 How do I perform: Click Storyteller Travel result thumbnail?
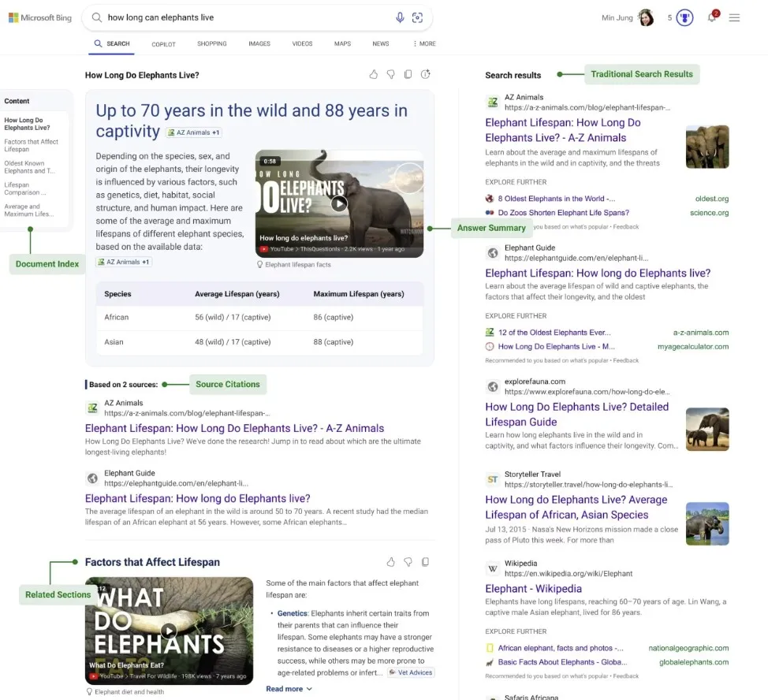[x=707, y=523]
